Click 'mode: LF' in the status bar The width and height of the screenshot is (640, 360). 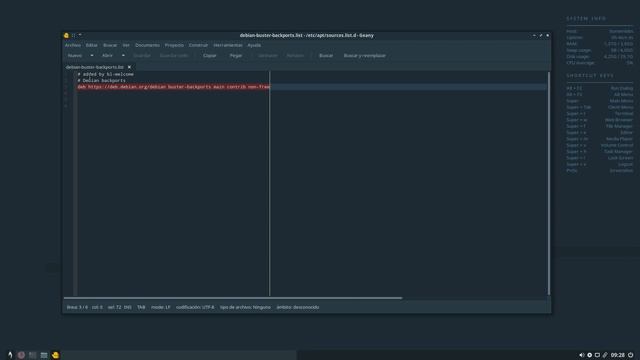tap(161, 307)
